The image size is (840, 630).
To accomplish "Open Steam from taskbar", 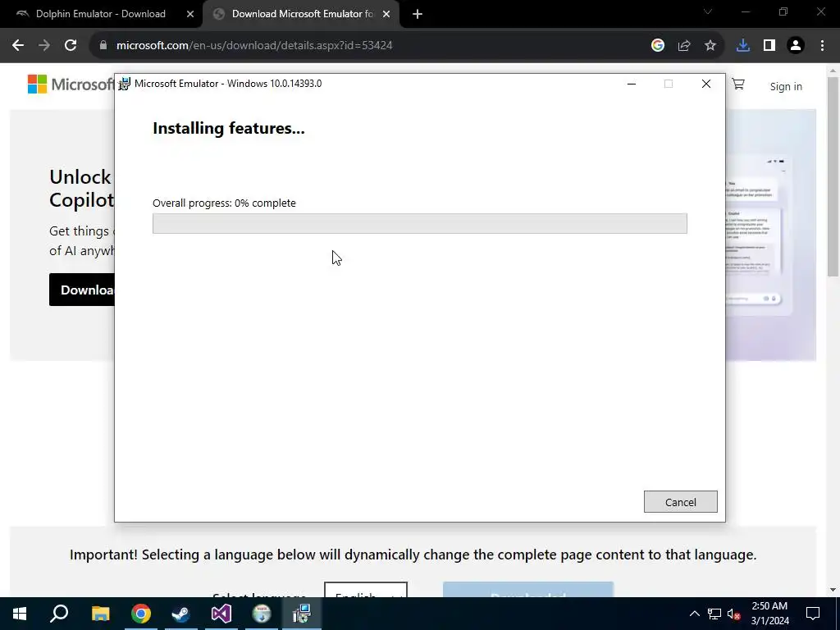I will click(181, 614).
